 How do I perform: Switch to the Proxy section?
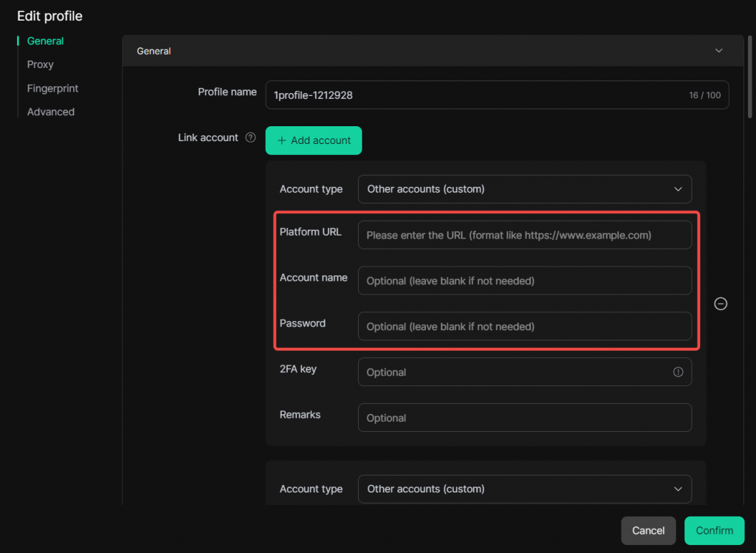(41, 65)
